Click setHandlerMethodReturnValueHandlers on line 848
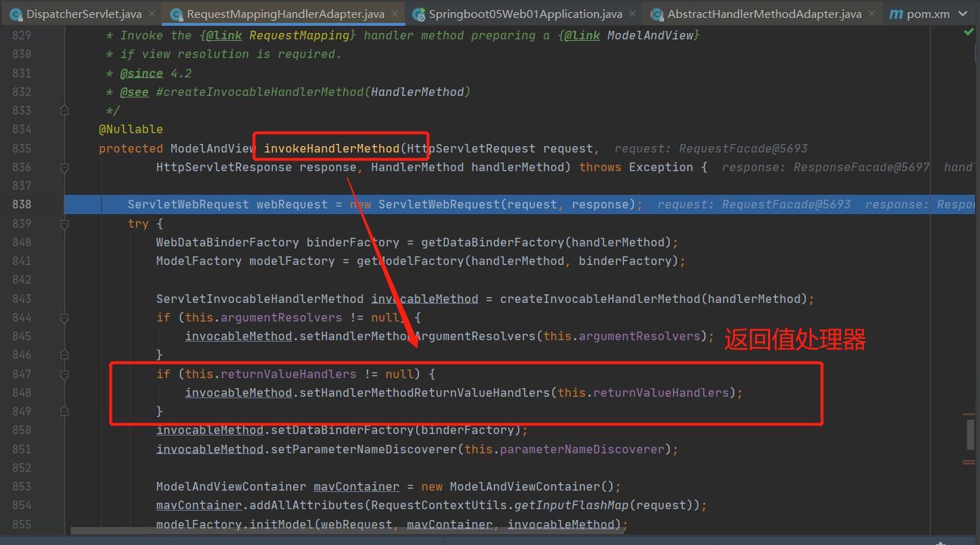Image resolution: width=980 pixels, height=545 pixels. [425, 392]
